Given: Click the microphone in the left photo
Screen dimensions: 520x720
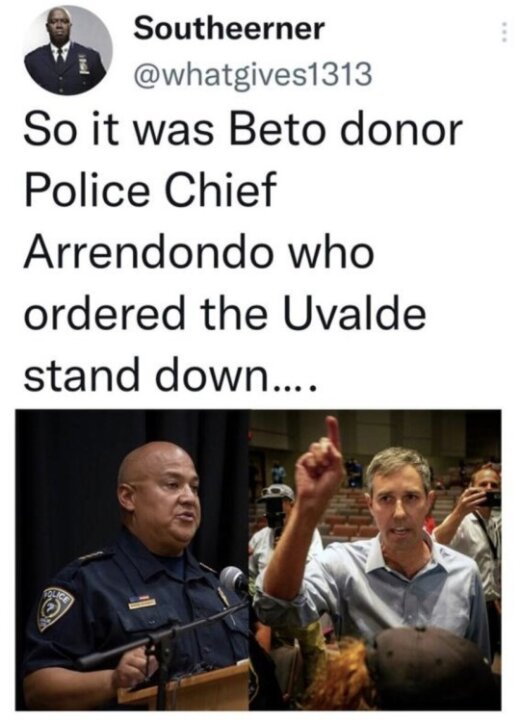Looking at the screenshot, I should [234, 581].
